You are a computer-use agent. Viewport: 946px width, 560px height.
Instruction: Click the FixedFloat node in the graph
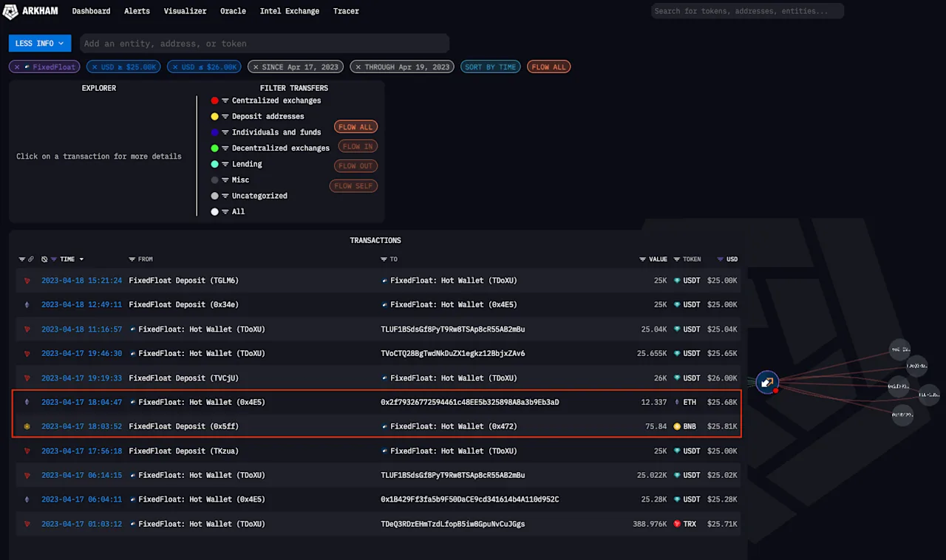coord(767,383)
